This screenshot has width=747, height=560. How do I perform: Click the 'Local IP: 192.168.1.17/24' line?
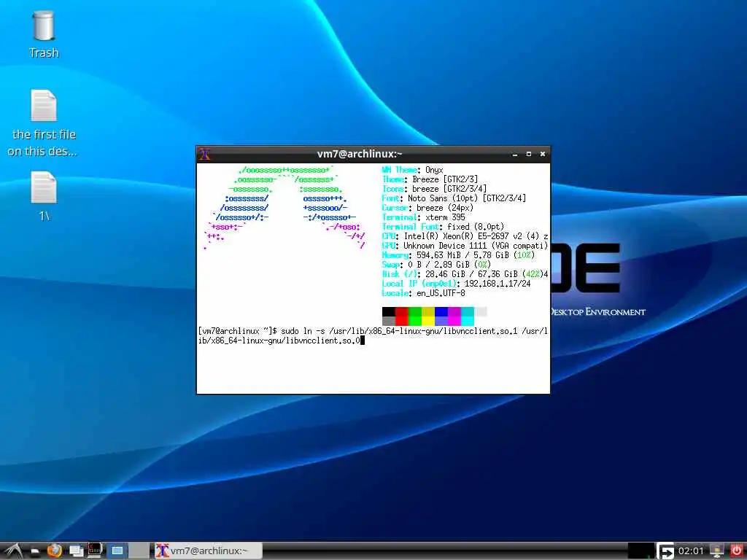[457, 284]
